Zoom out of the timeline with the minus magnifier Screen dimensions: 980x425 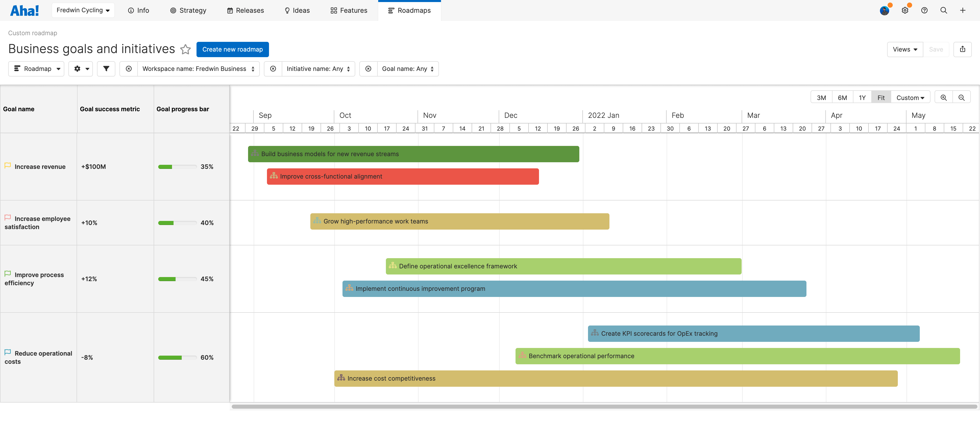pos(962,97)
